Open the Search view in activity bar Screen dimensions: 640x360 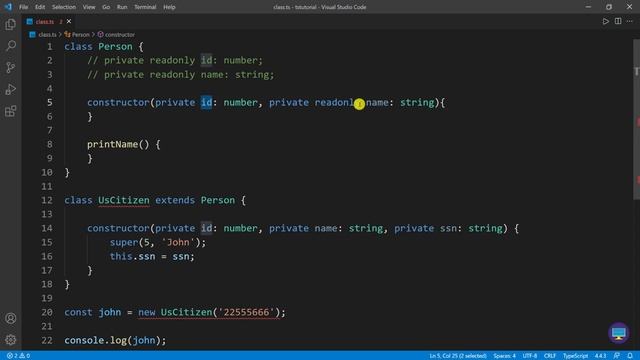[x=11, y=45]
